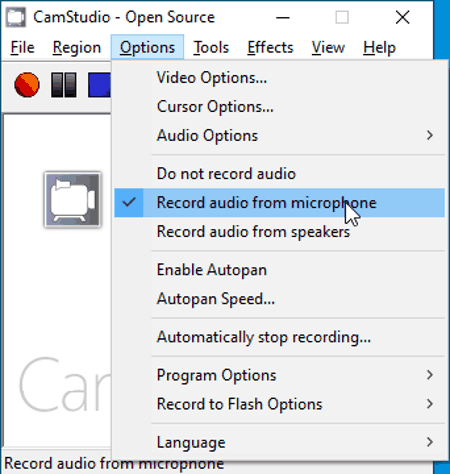The image size is (450, 474).
Task: Select Record audio from speakers
Action: coord(279,232)
